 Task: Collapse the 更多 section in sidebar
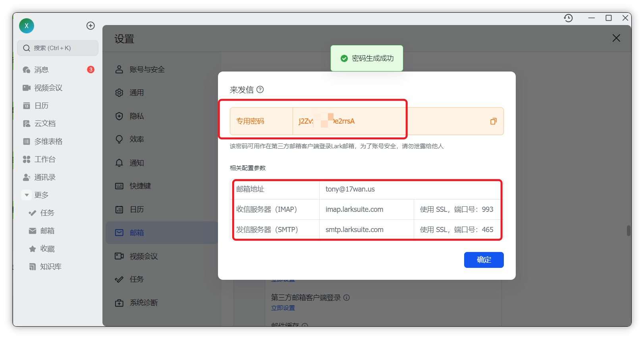[27, 195]
